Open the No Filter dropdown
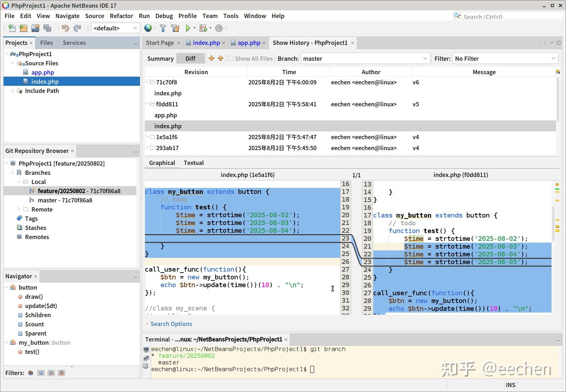566x392 pixels. click(x=505, y=59)
